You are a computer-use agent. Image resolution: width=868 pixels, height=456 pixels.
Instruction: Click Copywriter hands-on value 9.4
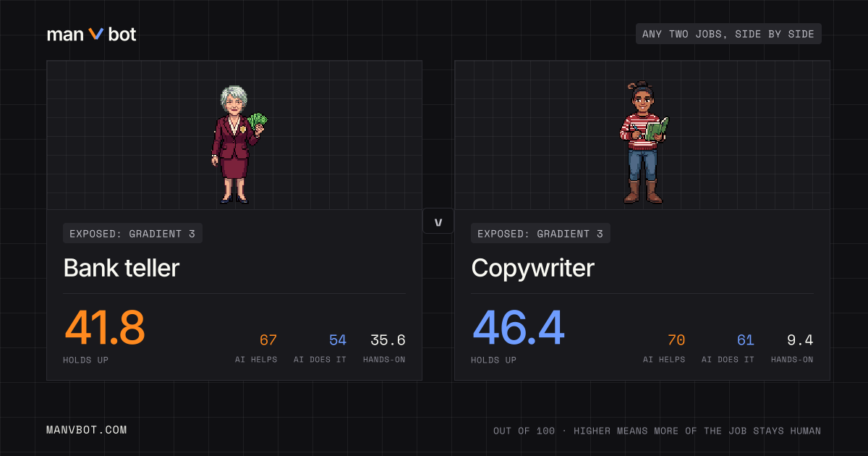point(800,340)
